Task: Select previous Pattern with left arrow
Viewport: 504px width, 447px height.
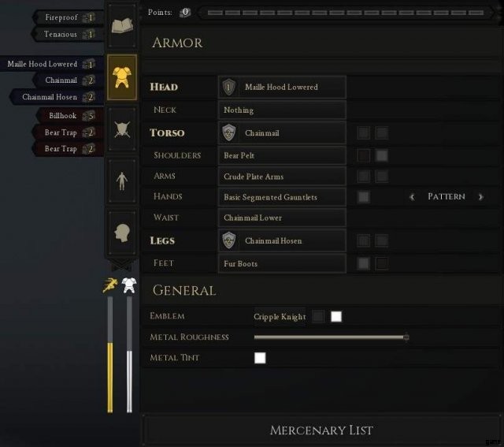Action: tap(412, 196)
